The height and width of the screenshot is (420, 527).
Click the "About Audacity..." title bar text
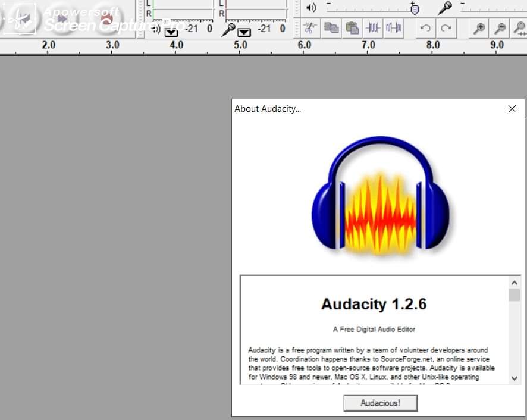(x=268, y=109)
